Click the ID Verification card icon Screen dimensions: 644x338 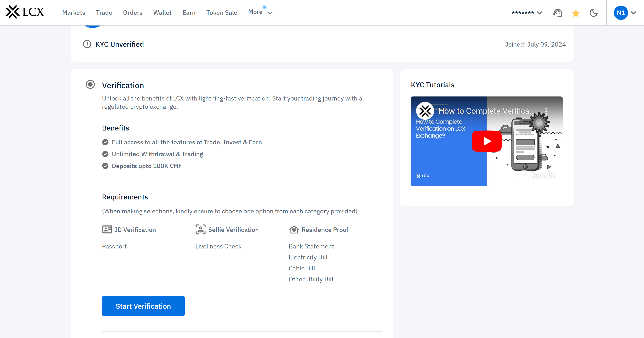(x=107, y=229)
